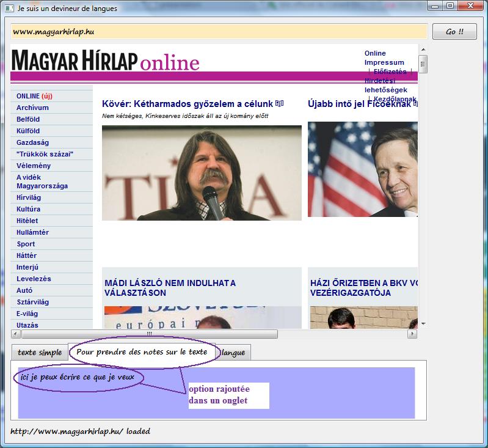The width and height of the screenshot is (488, 448).
Task: Click the vertical scrollbar up arrow
Action: click(423, 50)
